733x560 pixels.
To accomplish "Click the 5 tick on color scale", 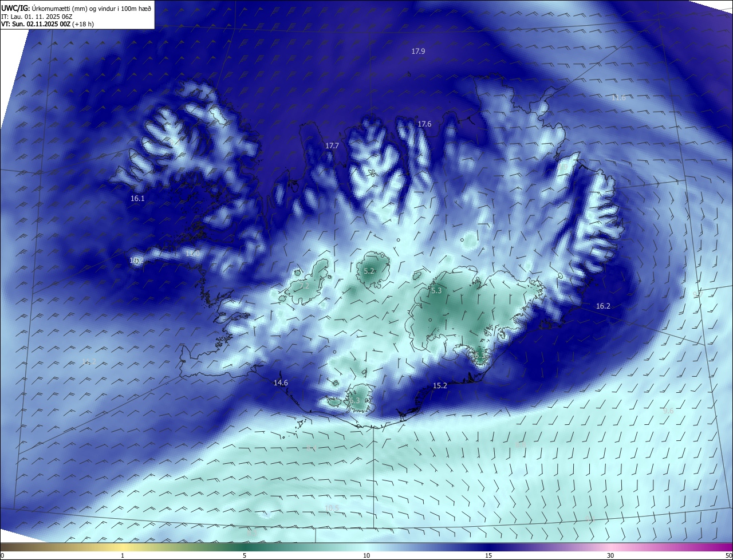I will pos(245,556).
